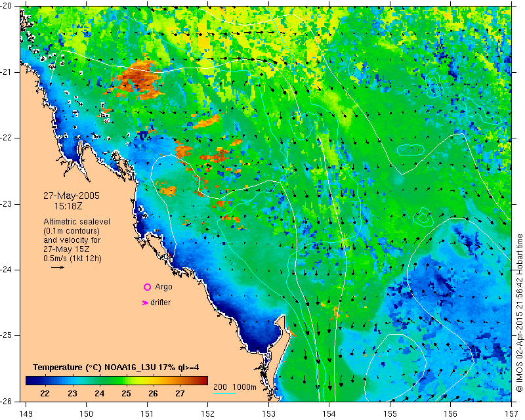
Task: Click the longitude axis label 155
Action: (x=390, y=414)
